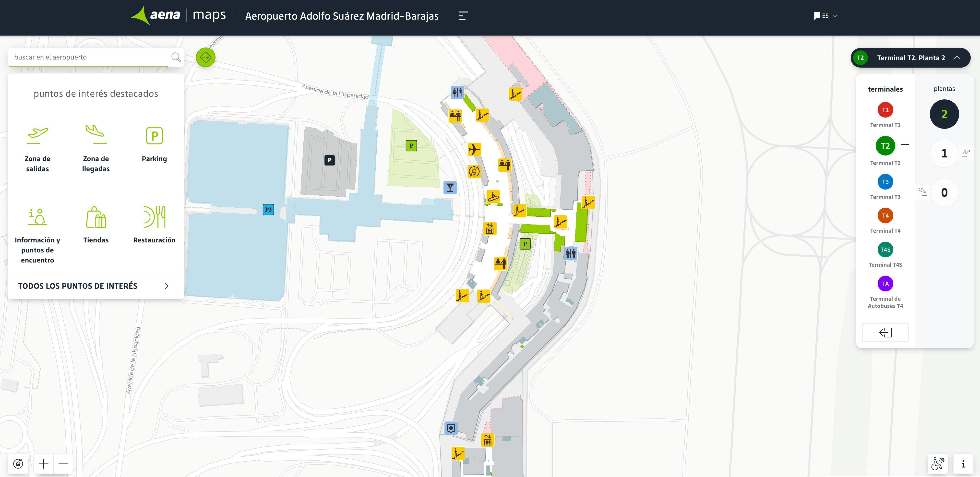This screenshot has height=477, width=980.
Task: Select planta 1 floor
Action: (945, 153)
